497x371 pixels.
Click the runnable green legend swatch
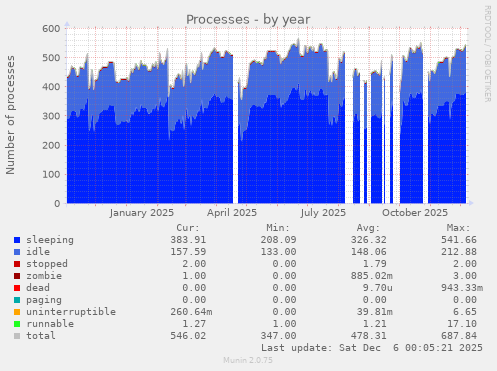point(17,324)
